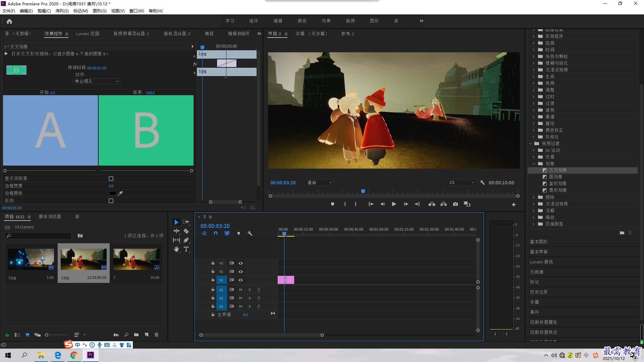Click the black border color swatch
Screen dimensions: 644x362
[x=112, y=193]
